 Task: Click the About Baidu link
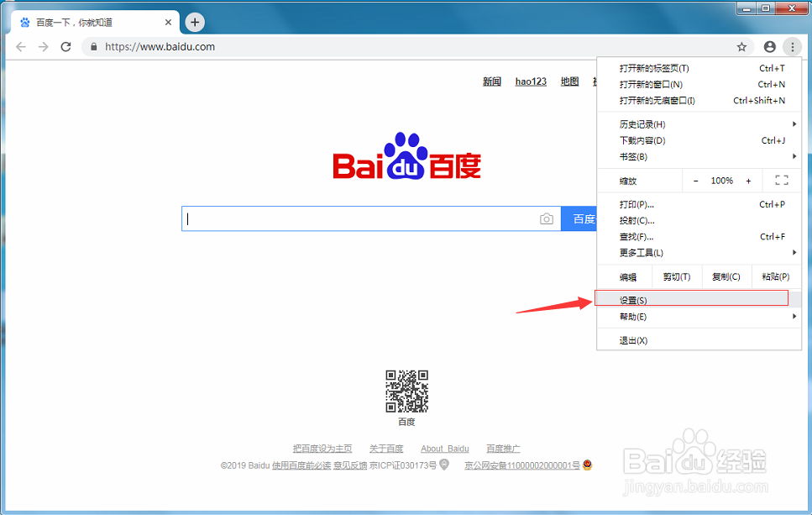pyautogui.click(x=445, y=449)
